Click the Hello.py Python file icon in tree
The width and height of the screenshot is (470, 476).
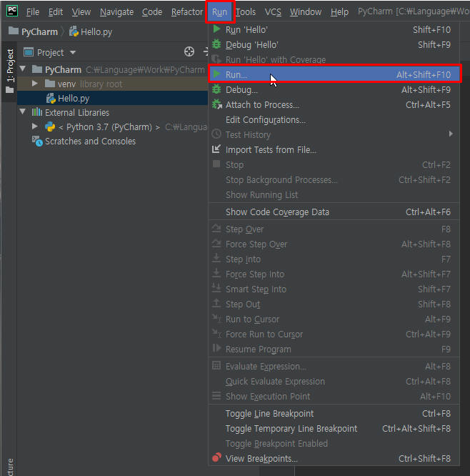pyautogui.click(x=51, y=99)
